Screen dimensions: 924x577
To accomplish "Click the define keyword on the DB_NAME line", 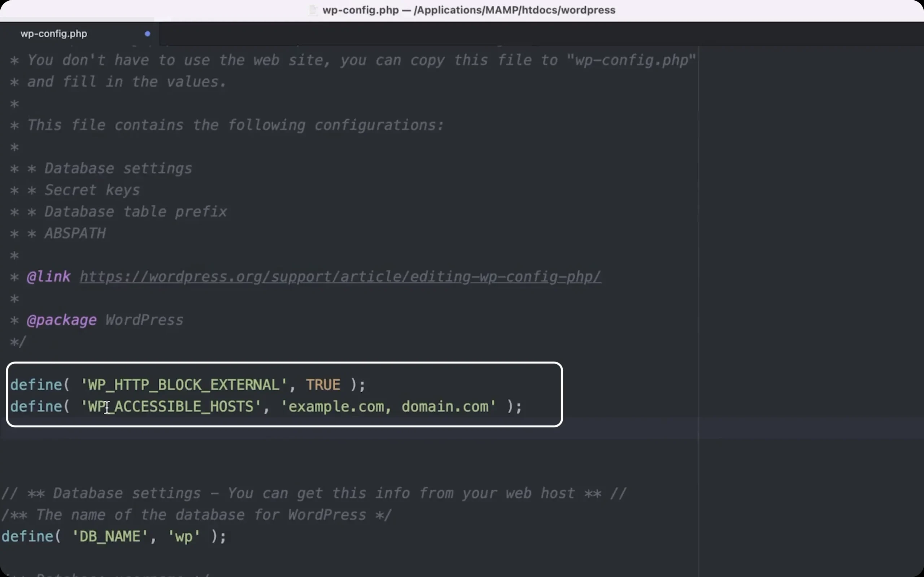I will click(x=27, y=536).
